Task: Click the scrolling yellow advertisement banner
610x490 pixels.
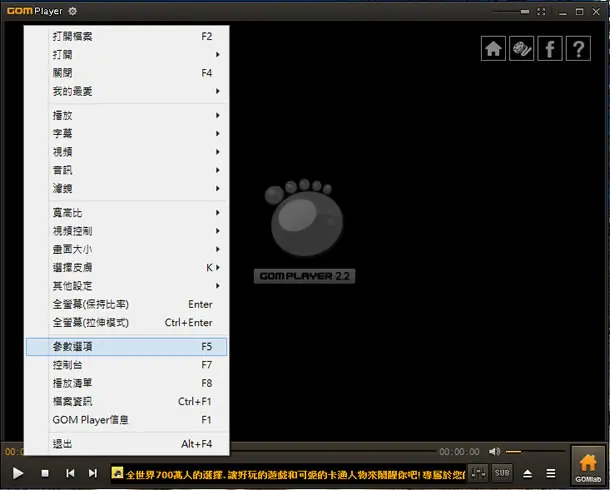Action: tap(288, 474)
